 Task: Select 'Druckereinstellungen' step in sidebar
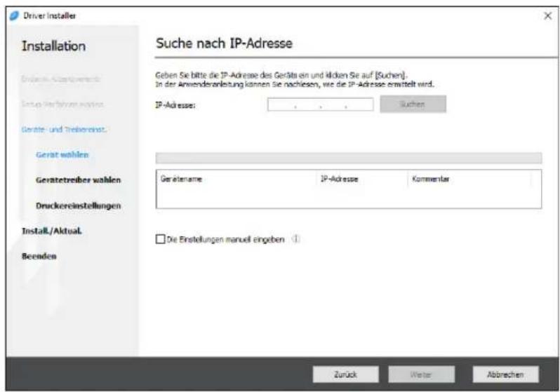tap(78, 205)
